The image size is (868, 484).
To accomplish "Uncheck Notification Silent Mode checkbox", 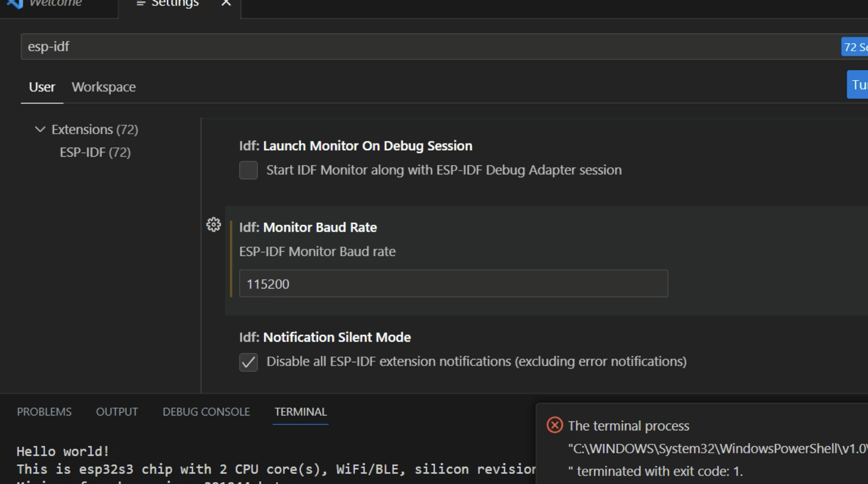I will 248,362.
